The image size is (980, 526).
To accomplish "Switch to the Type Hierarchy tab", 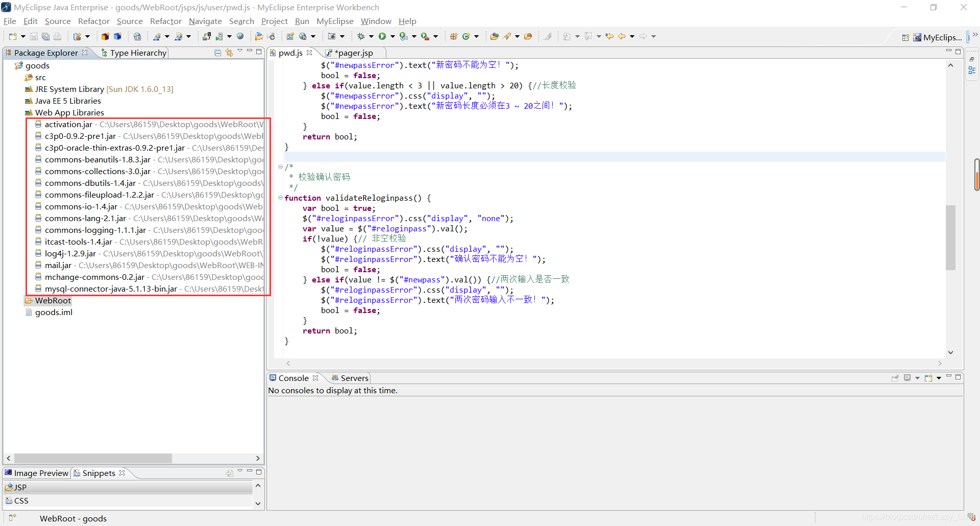I will tap(134, 53).
